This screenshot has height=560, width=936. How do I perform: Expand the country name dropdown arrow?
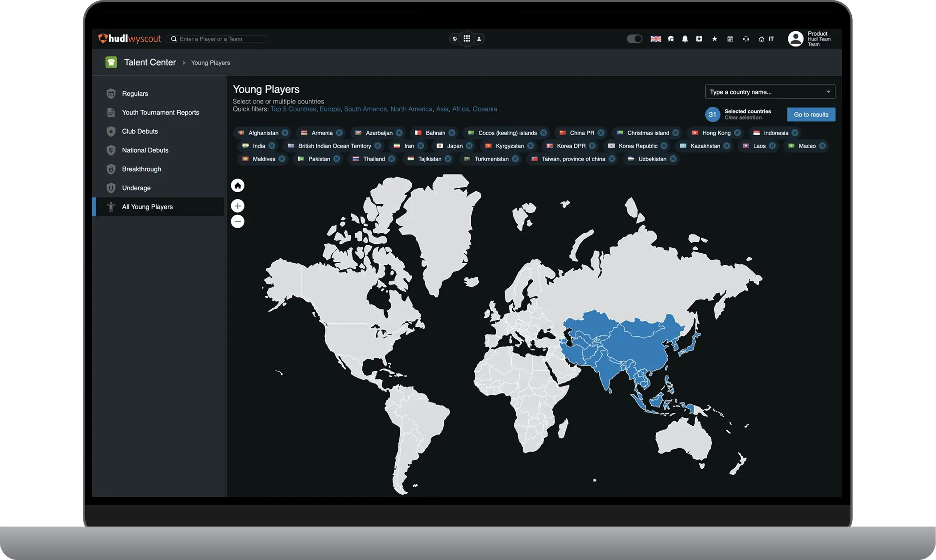pos(828,92)
